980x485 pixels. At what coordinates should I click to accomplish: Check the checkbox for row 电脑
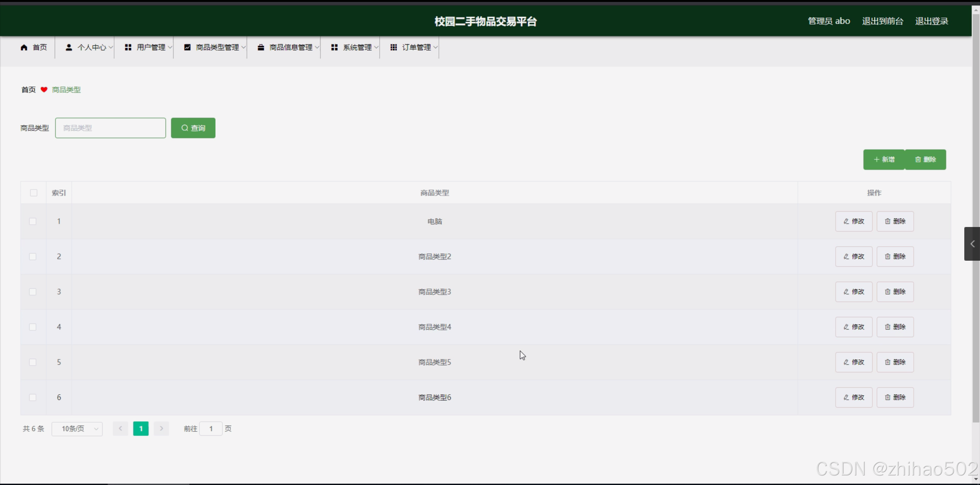(33, 221)
